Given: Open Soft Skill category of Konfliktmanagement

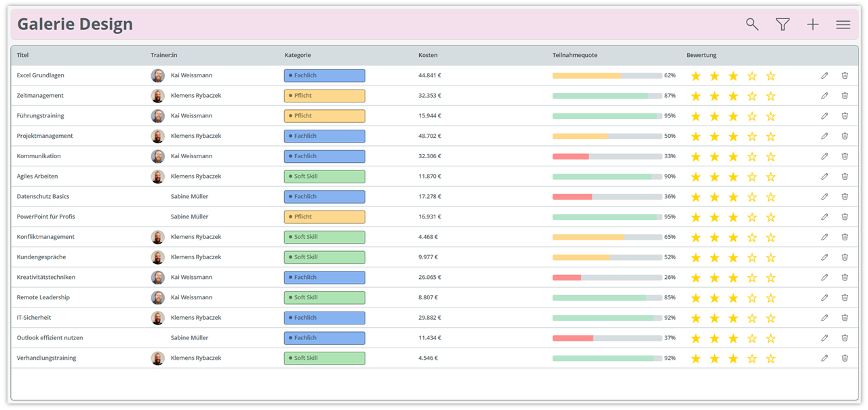Looking at the screenshot, I should (324, 237).
